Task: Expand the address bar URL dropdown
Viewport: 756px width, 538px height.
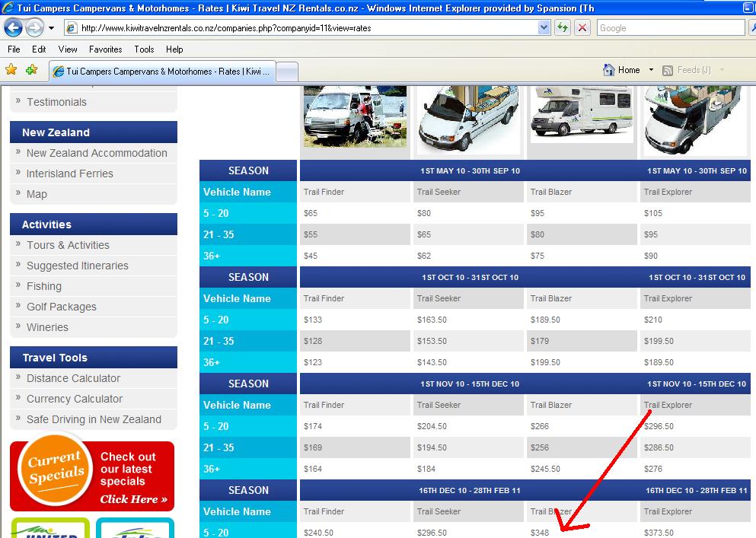Action: pos(544,28)
